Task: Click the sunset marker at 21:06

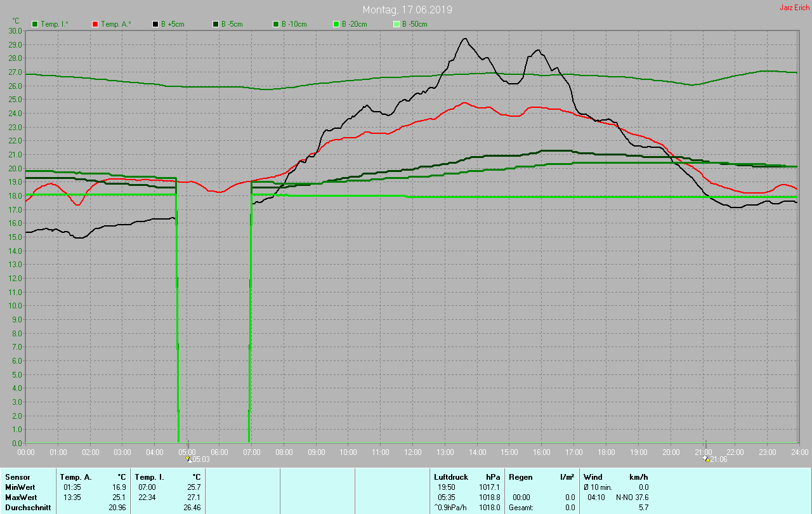Action: coord(706,458)
